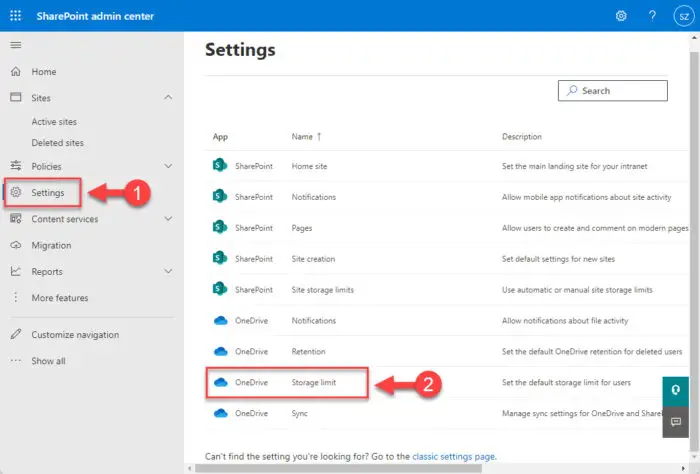Click the vertical scrollbar thumb

(x=693, y=250)
